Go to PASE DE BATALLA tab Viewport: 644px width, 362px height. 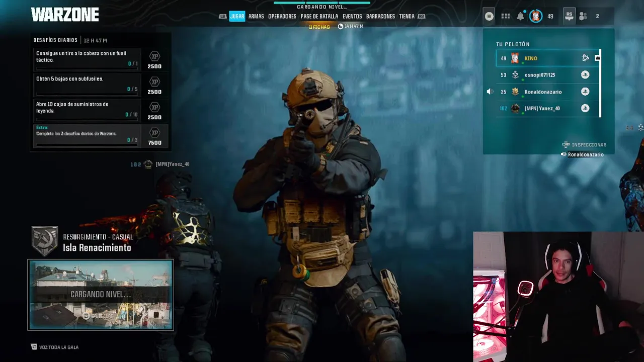coord(319,16)
